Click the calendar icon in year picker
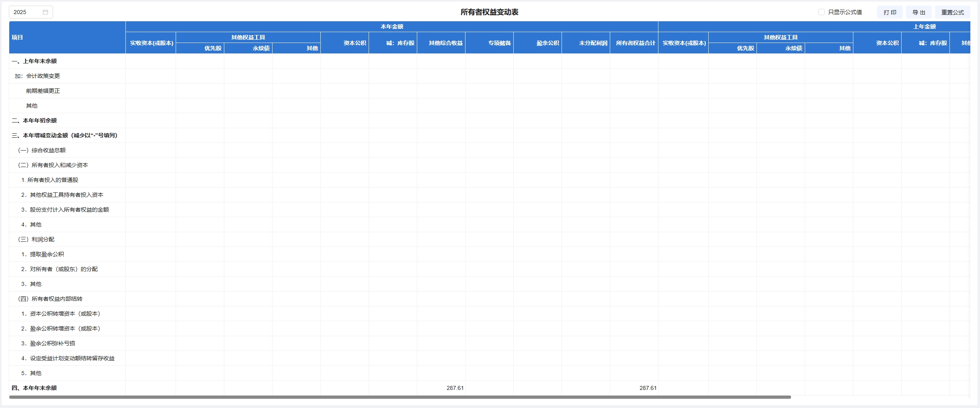Image resolution: width=980 pixels, height=408 pixels. pos(45,12)
